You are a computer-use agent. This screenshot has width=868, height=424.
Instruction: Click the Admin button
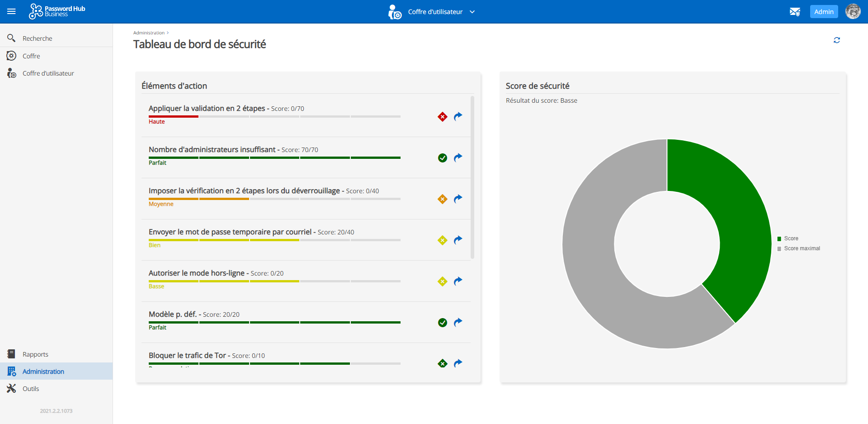824,12
